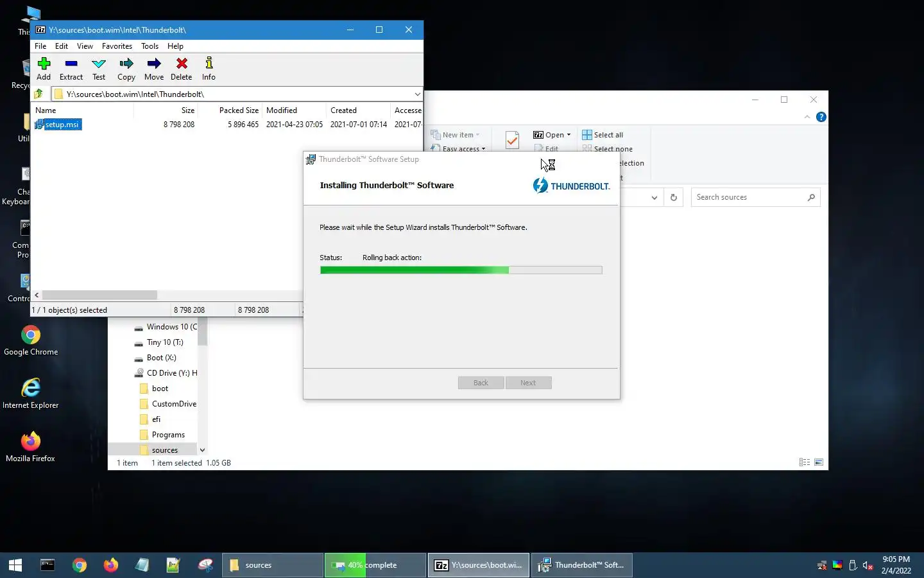Open Google Chrome desktop shortcut
Screen dimensions: 924x578
(31, 340)
